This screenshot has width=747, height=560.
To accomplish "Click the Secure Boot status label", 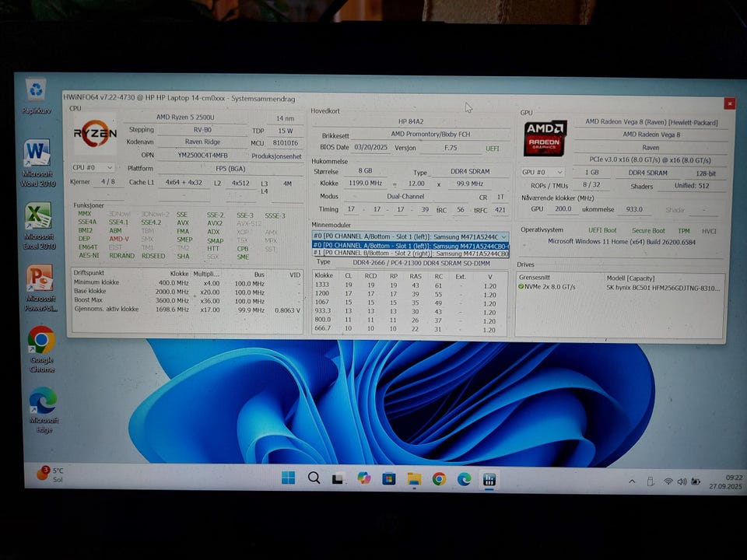I will tap(648, 230).
